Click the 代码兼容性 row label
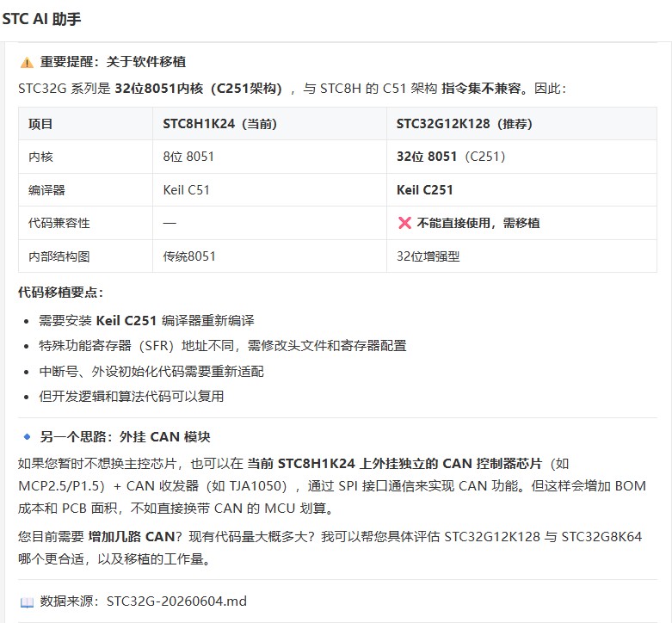This screenshot has height=623, width=672. (x=59, y=223)
